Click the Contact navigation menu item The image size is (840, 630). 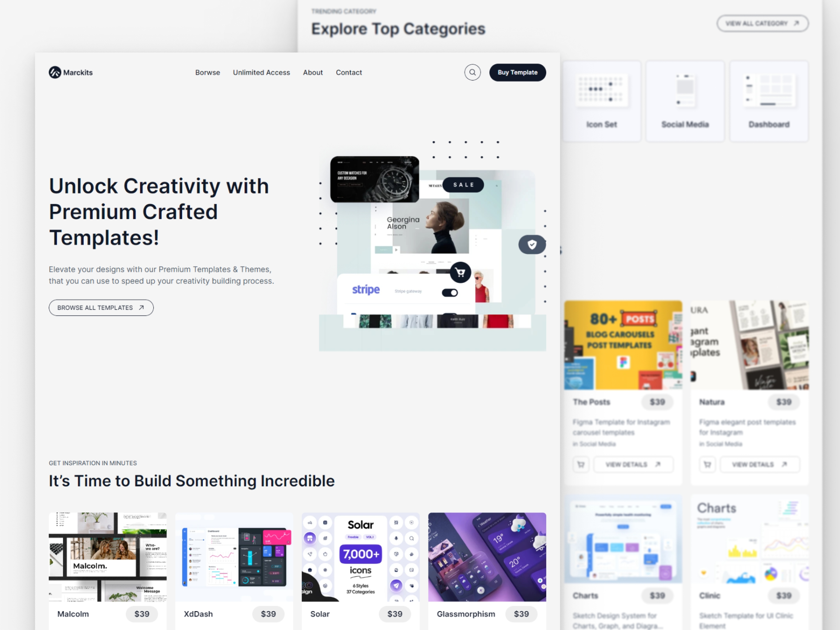tap(348, 72)
